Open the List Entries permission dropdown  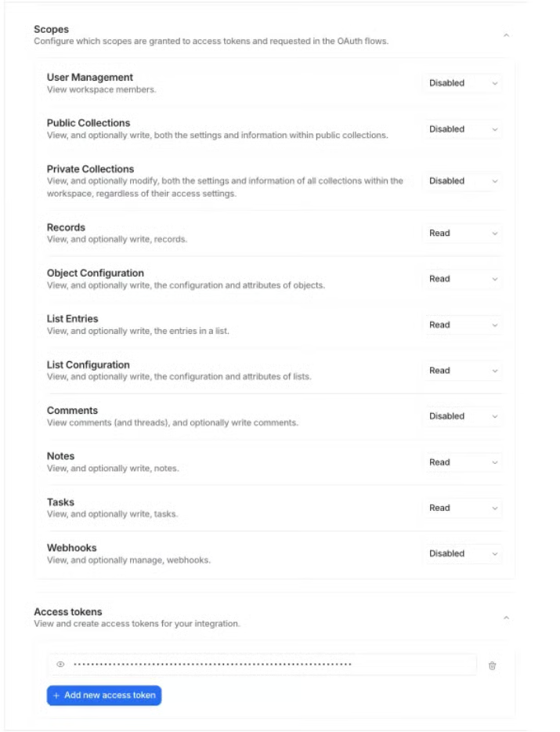(x=463, y=325)
